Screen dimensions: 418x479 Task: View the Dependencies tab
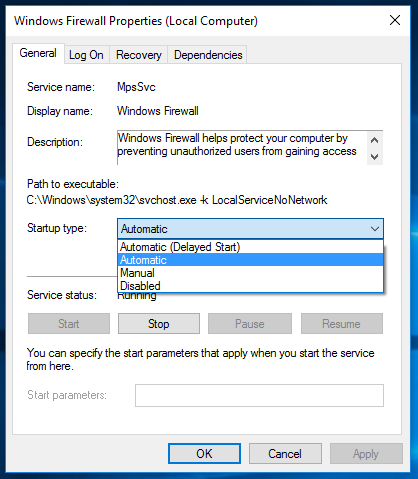[208, 55]
